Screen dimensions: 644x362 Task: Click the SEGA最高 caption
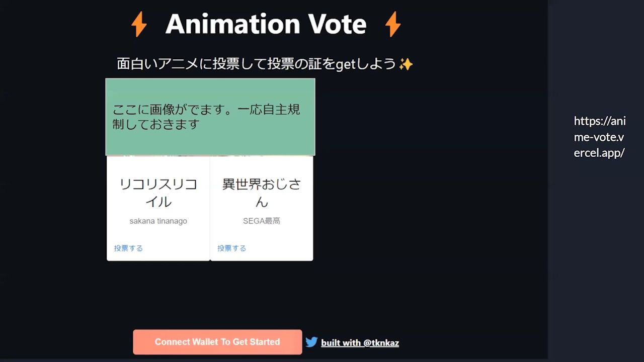262,221
